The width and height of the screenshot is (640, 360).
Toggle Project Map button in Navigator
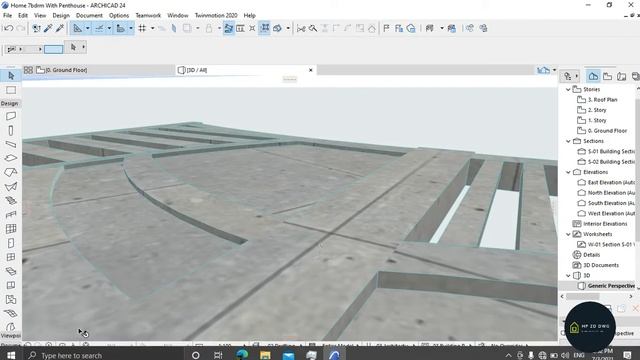593,76
